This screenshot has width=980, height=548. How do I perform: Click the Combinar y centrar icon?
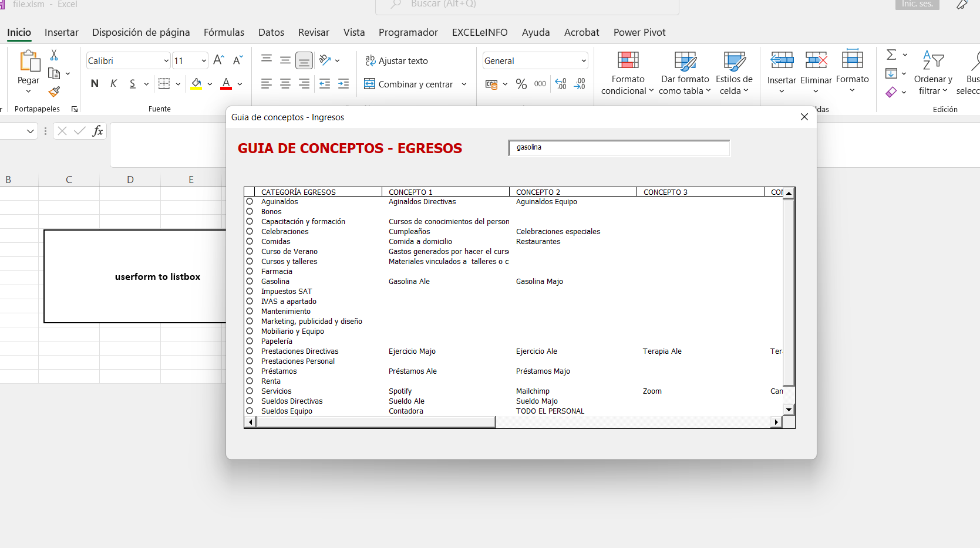point(370,84)
